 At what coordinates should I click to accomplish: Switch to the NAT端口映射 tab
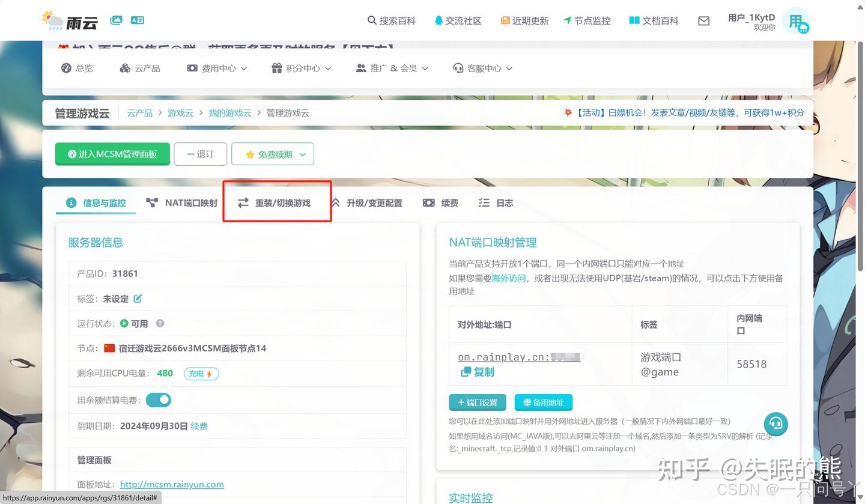181,202
